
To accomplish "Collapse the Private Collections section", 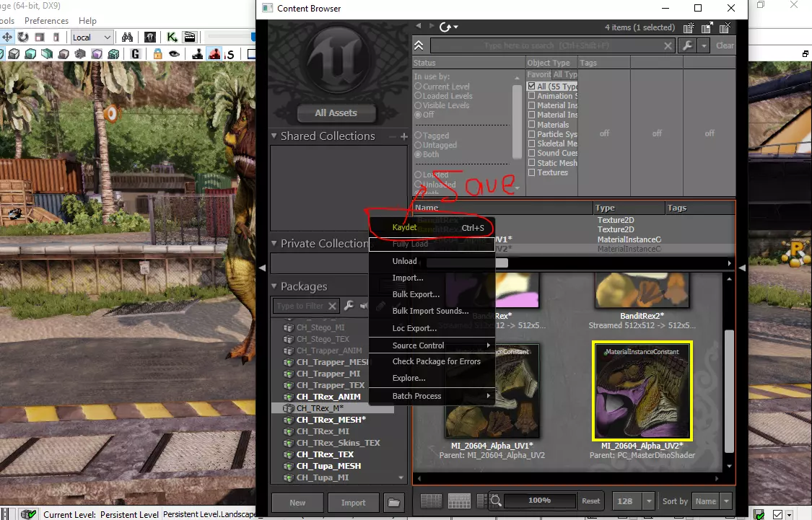I will pyautogui.click(x=274, y=243).
